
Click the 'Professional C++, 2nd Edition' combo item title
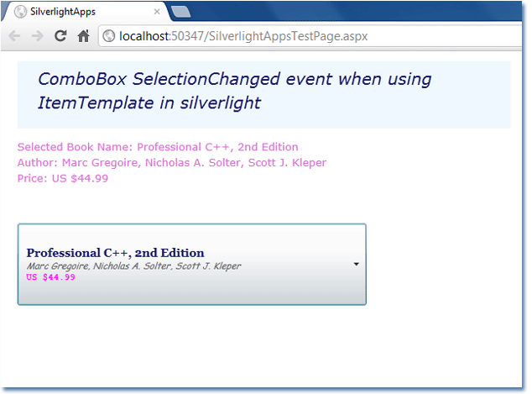pyautogui.click(x=115, y=253)
